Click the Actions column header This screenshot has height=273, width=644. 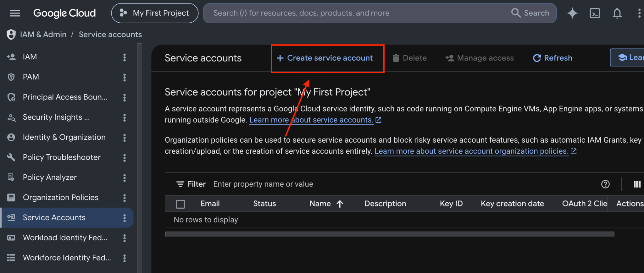click(x=630, y=204)
